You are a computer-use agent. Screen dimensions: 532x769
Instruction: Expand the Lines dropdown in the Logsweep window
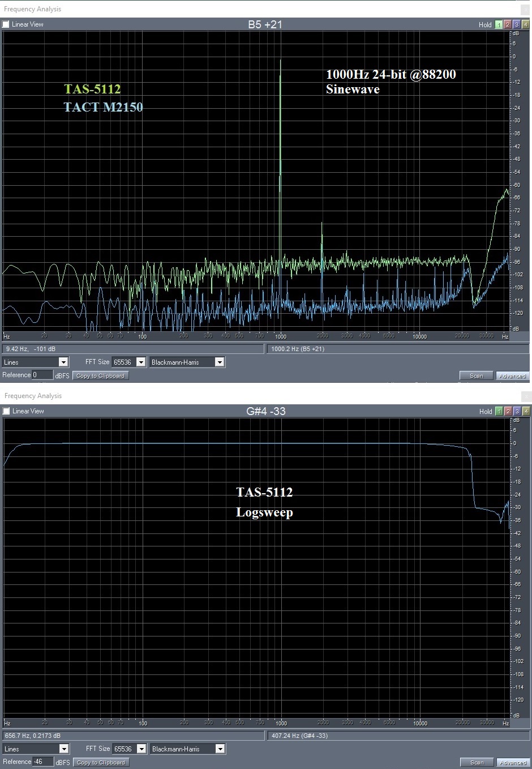coord(64,749)
